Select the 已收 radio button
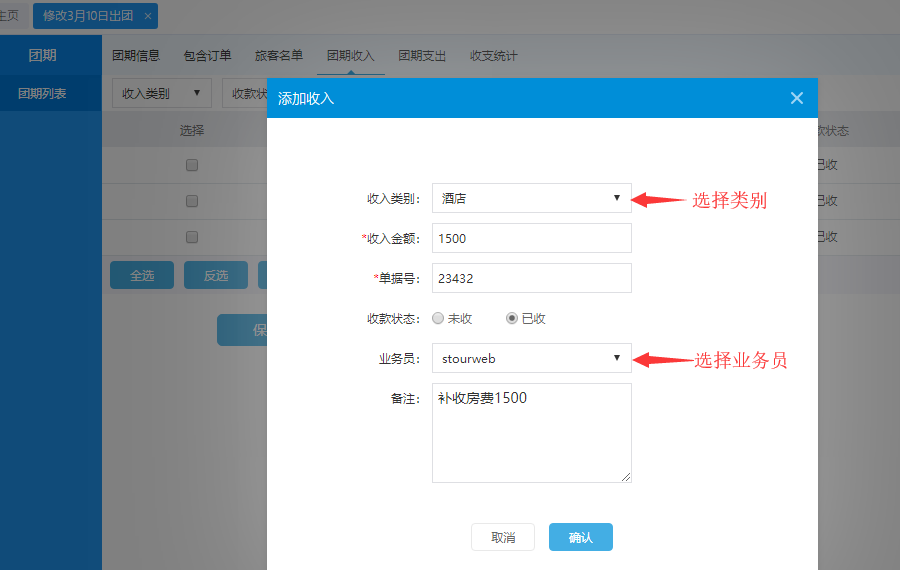Viewport: 900px width, 570px height. coord(512,318)
